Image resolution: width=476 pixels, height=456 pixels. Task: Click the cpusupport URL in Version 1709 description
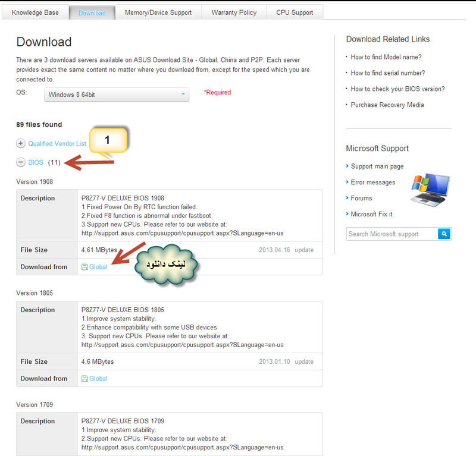click(183, 447)
